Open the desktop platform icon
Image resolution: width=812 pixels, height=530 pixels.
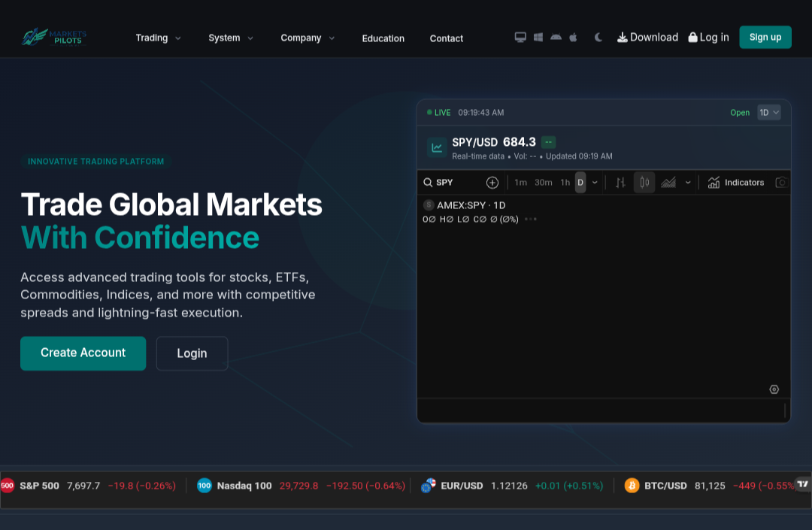(520, 38)
